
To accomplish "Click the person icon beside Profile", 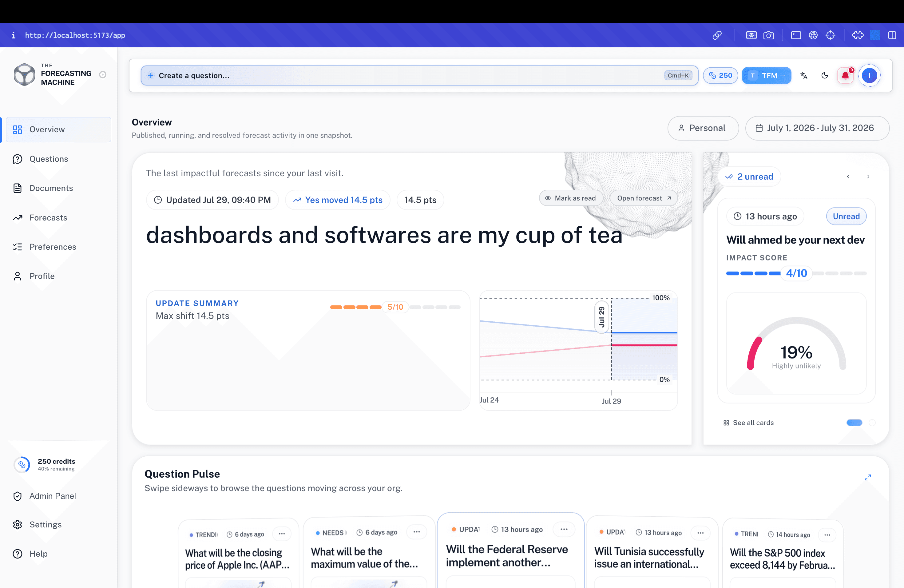I will (18, 276).
